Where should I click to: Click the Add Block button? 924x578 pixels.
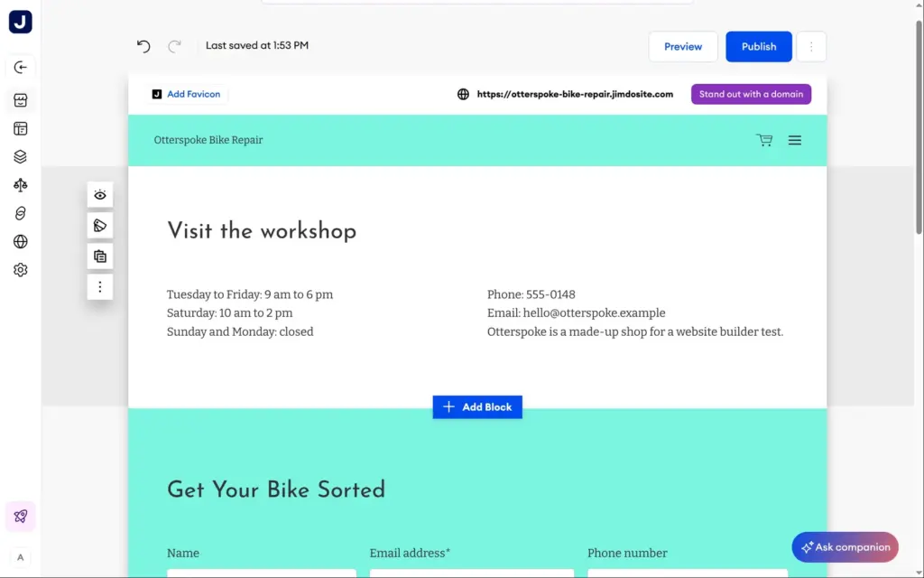tap(477, 407)
